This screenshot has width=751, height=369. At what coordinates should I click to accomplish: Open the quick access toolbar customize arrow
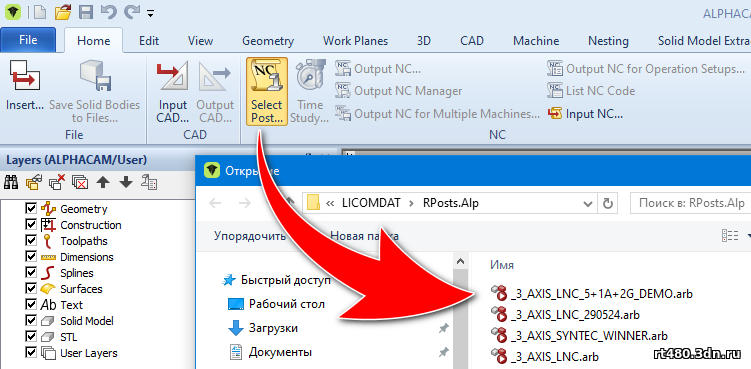(x=150, y=13)
